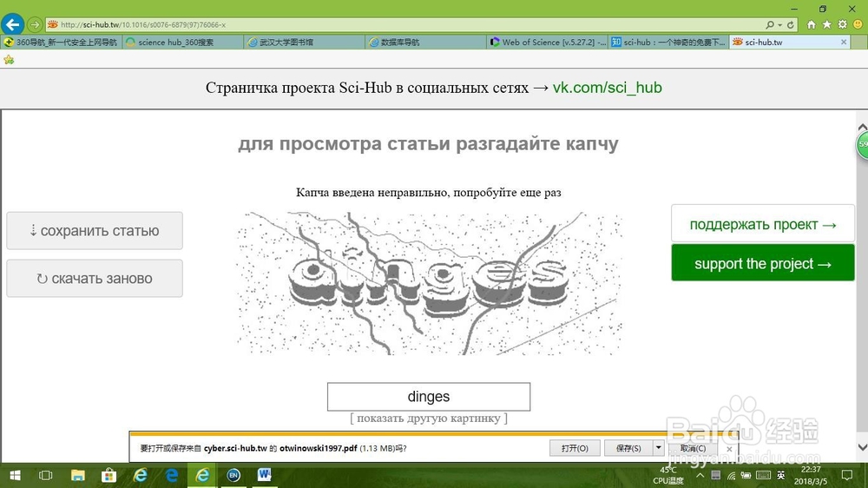The image size is (868, 488).
Task: Click the green 59 badge
Action: coord(863,145)
